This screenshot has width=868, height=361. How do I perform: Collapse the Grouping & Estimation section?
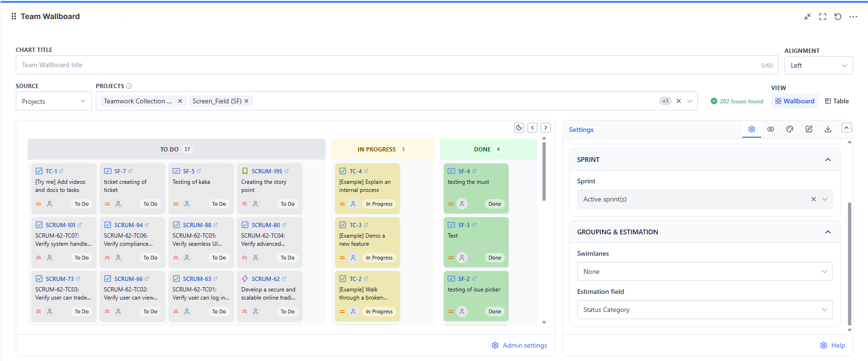[x=828, y=232]
